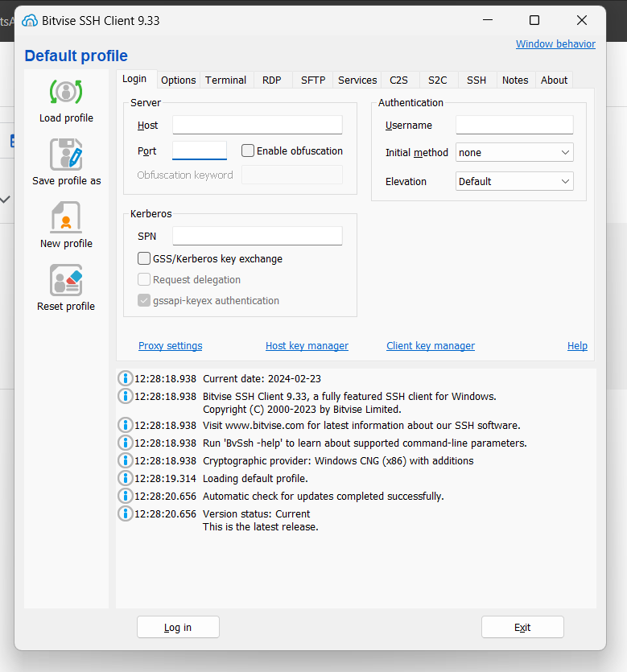Open Host key manager link
The height and width of the screenshot is (672, 627).
click(x=307, y=345)
